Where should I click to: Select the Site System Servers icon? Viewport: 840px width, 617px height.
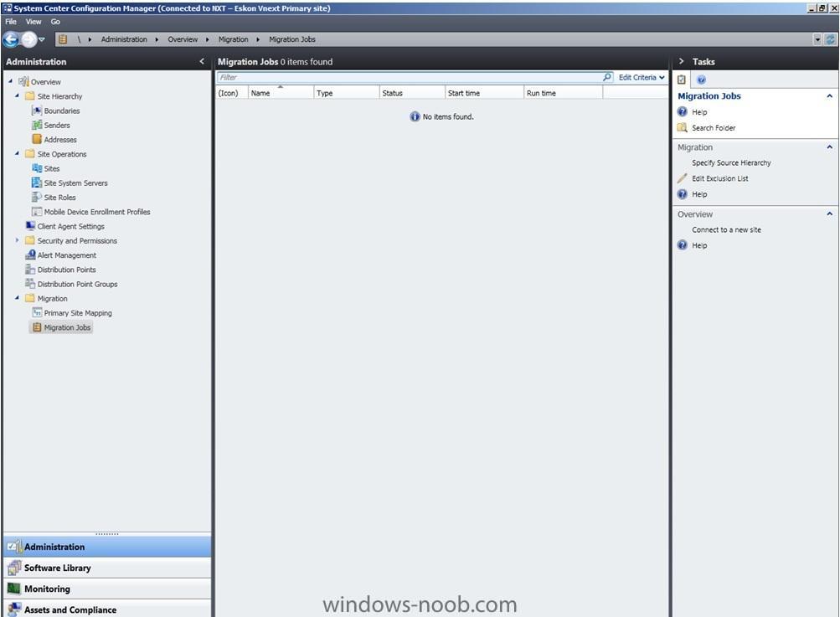tap(36, 183)
